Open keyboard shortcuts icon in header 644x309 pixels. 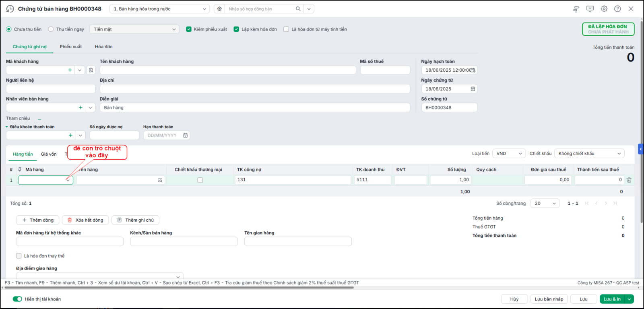(590, 9)
